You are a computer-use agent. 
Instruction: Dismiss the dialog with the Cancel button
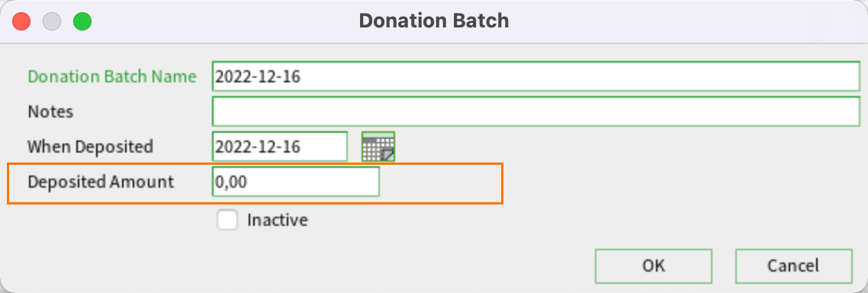pos(793,266)
